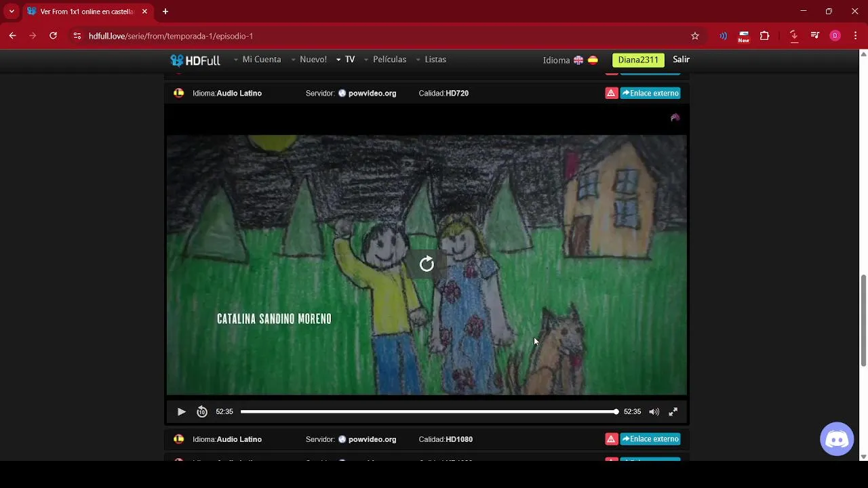
Task: Open the browser downloads panel
Action: [794, 36]
